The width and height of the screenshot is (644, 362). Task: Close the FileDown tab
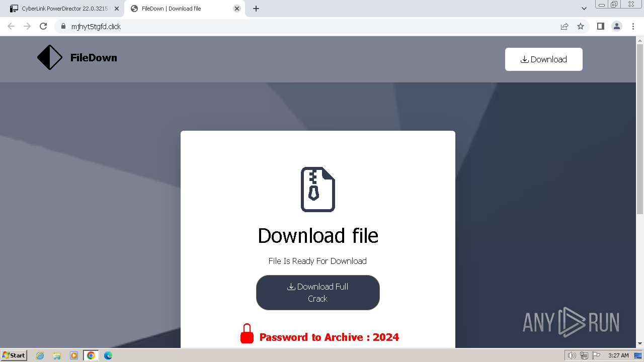pyautogui.click(x=237, y=9)
